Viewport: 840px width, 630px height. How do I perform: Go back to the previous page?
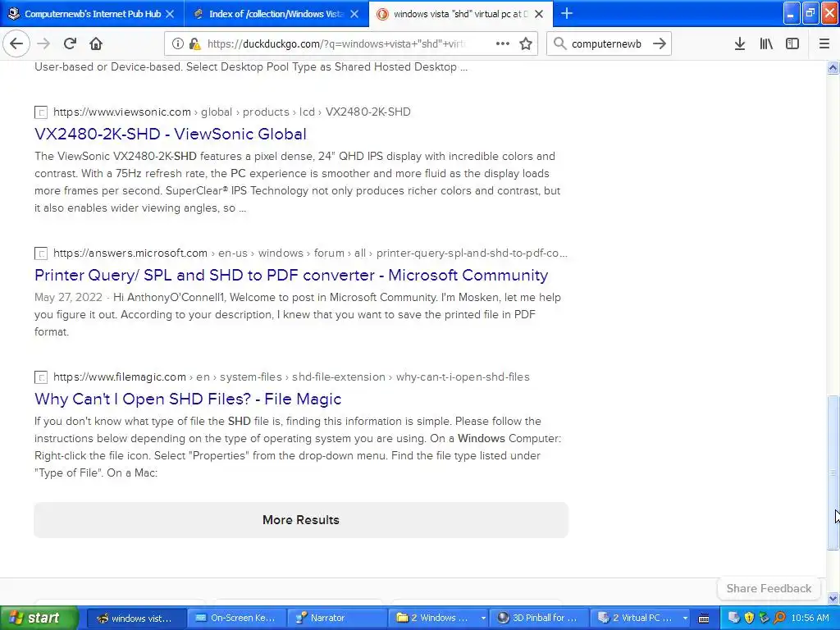[x=16, y=44]
